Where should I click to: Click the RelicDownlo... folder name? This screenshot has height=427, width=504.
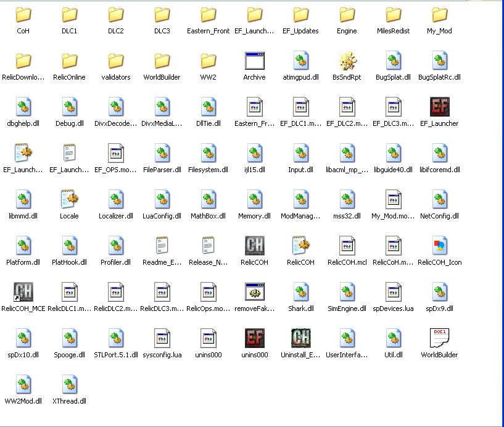23,77
